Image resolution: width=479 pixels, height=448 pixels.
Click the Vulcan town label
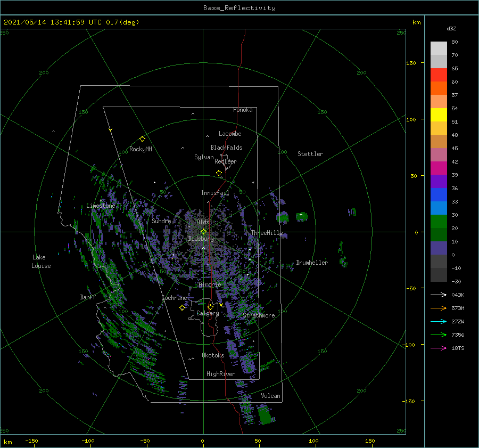(x=271, y=396)
